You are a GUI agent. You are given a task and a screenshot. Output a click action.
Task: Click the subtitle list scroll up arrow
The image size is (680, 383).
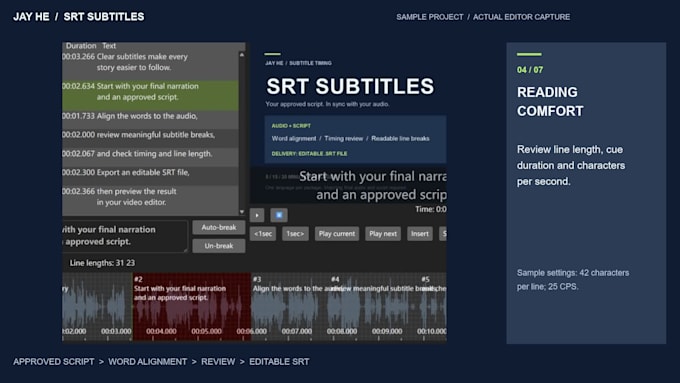[x=242, y=55]
